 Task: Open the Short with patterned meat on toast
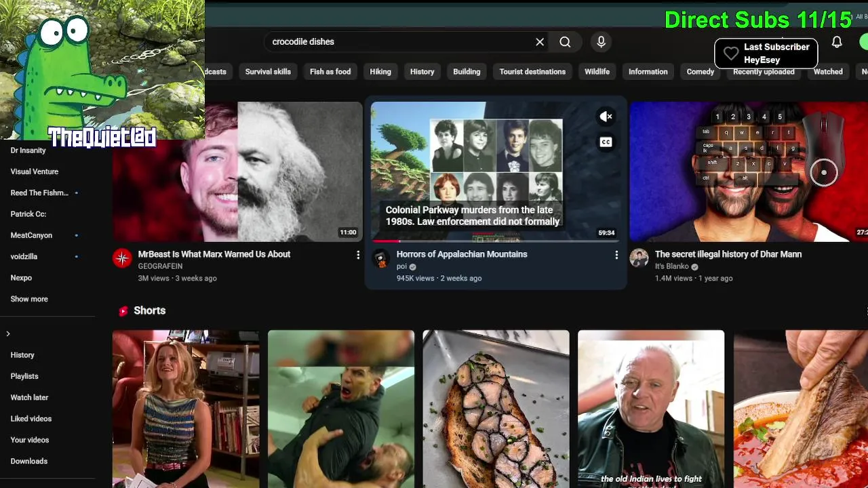pos(496,409)
